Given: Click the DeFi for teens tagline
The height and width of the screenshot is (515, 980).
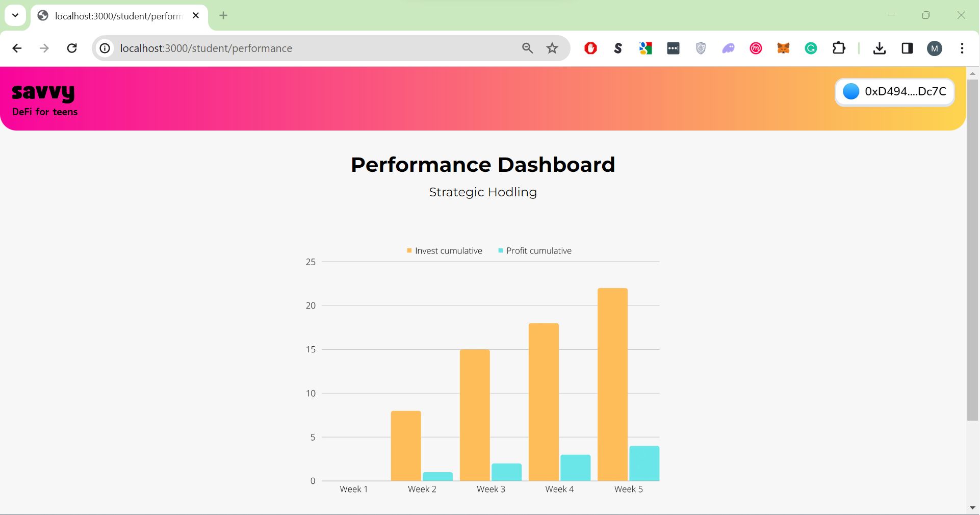Looking at the screenshot, I should (45, 112).
